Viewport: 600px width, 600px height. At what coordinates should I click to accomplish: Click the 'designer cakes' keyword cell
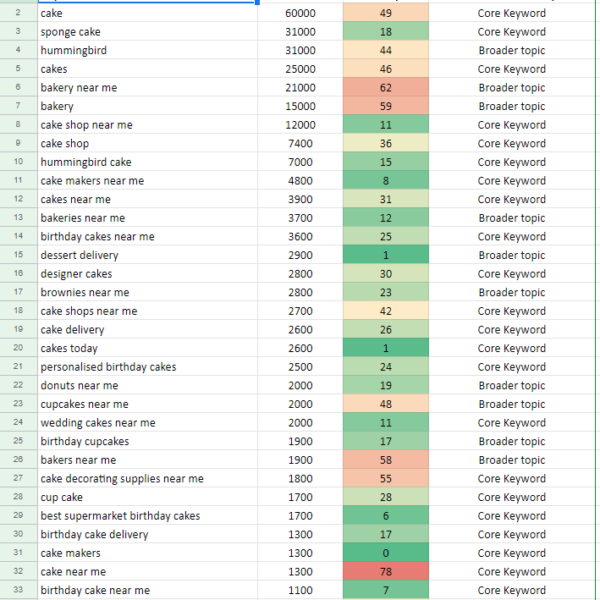point(147,274)
